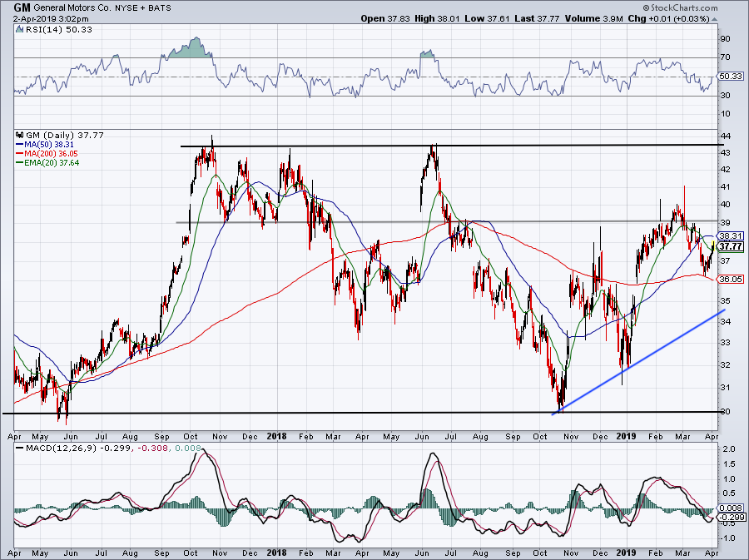The image size is (749, 560).
Task: Click the up arrow icon beside Chg
Action: (x=715, y=20)
